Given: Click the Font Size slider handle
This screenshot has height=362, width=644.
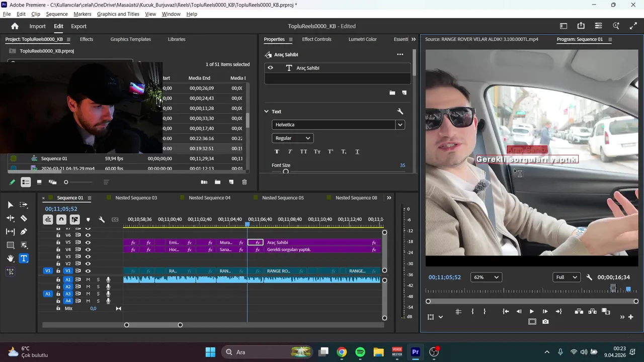Looking at the screenshot, I should (286, 171).
